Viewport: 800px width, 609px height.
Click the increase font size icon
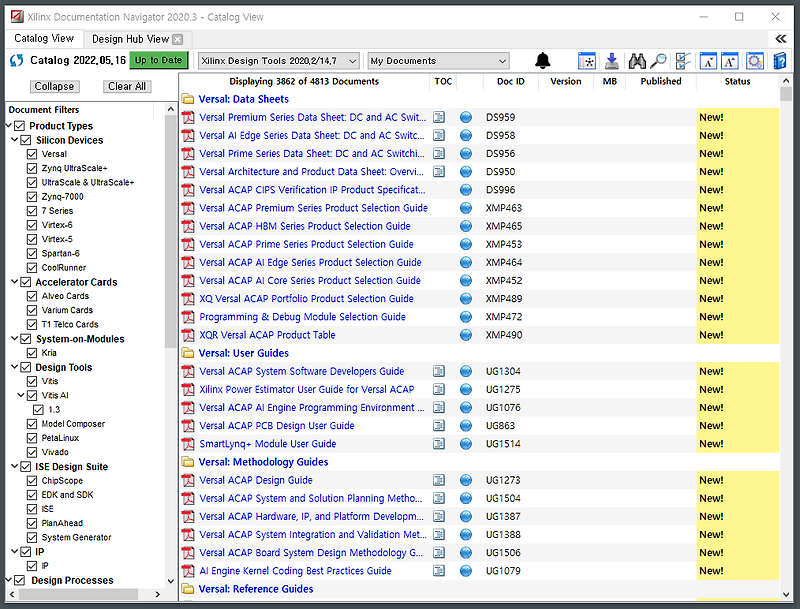(x=729, y=61)
